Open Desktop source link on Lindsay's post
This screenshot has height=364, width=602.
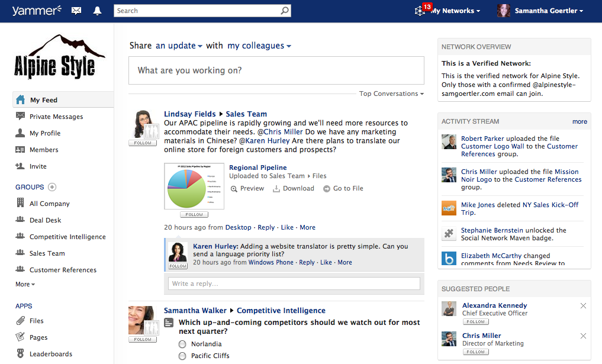pos(238,227)
